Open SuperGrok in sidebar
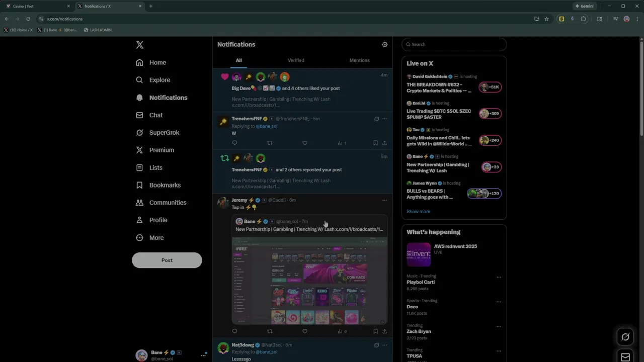644x362 pixels. tap(157, 133)
